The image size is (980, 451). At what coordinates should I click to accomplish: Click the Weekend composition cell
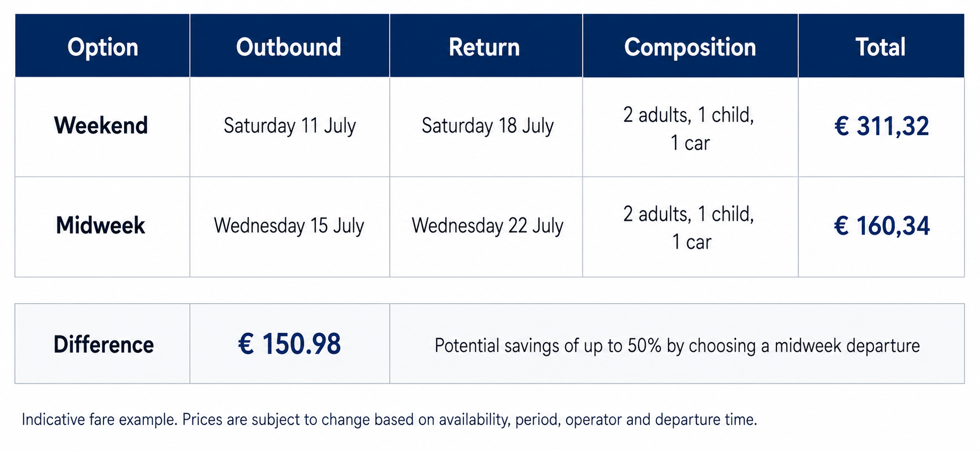(689, 128)
